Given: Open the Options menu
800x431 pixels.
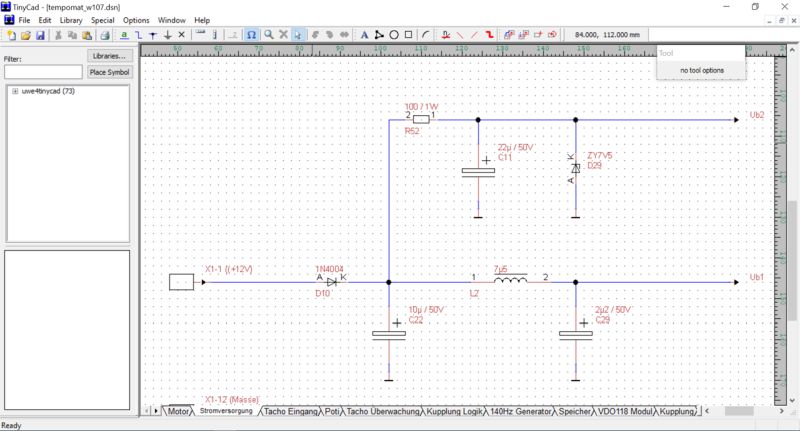Looking at the screenshot, I should 136,20.
